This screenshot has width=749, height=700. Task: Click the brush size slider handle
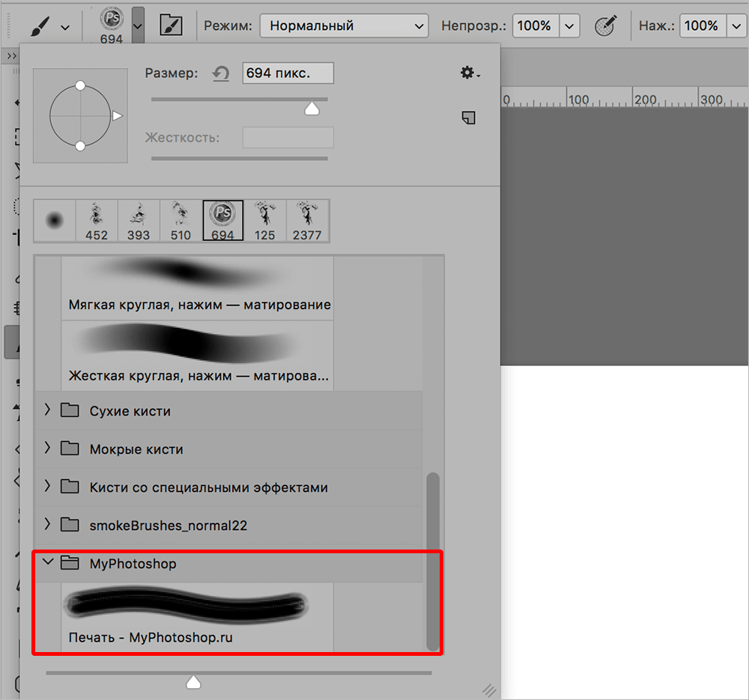tap(312, 109)
